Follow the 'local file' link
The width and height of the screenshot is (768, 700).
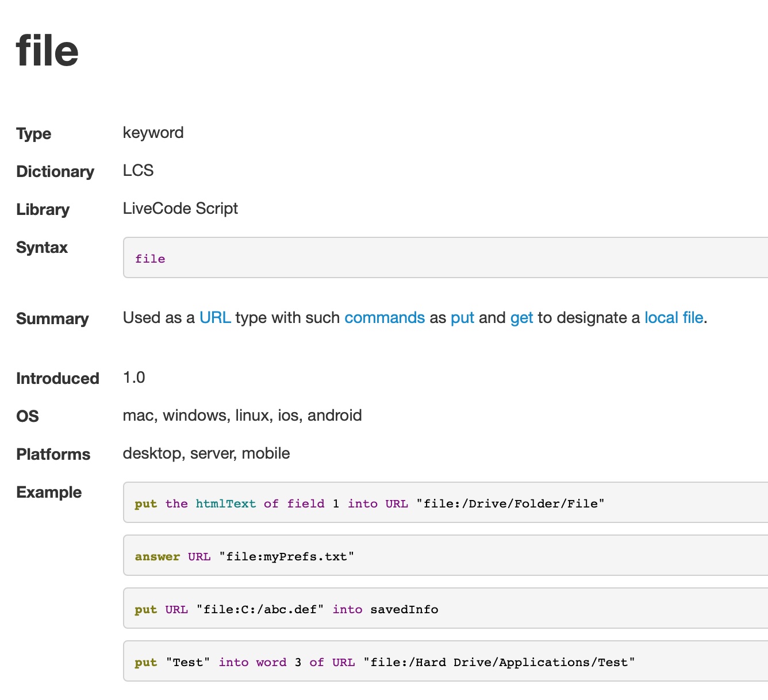click(673, 318)
